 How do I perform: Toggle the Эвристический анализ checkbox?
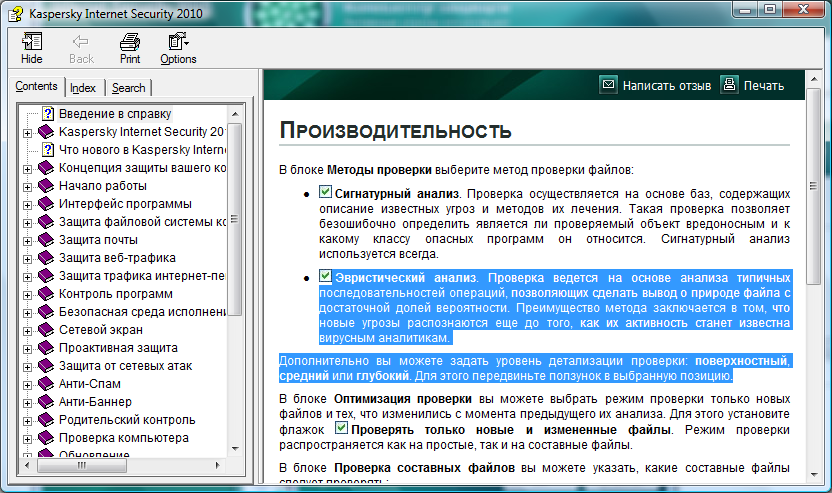[326, 276]
